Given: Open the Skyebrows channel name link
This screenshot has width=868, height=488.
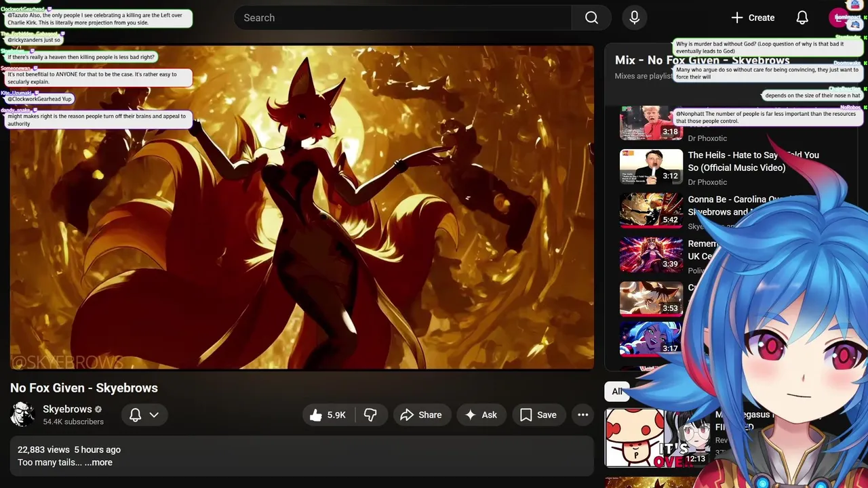Looking at the screenshot, I should (67, 409).
